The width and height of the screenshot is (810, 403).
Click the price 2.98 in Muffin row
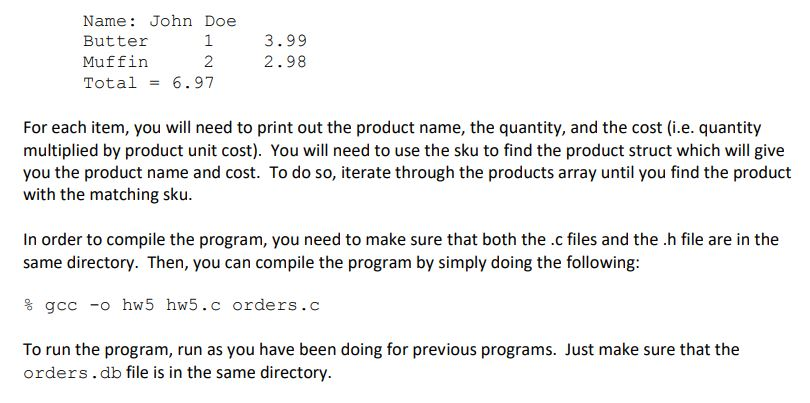coord(285,62)
